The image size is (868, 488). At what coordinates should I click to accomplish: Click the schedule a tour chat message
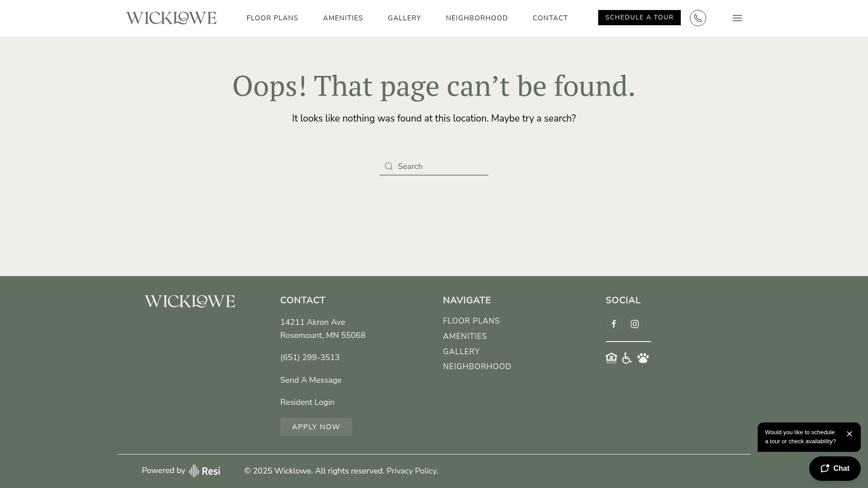click(x=800, y=437)
